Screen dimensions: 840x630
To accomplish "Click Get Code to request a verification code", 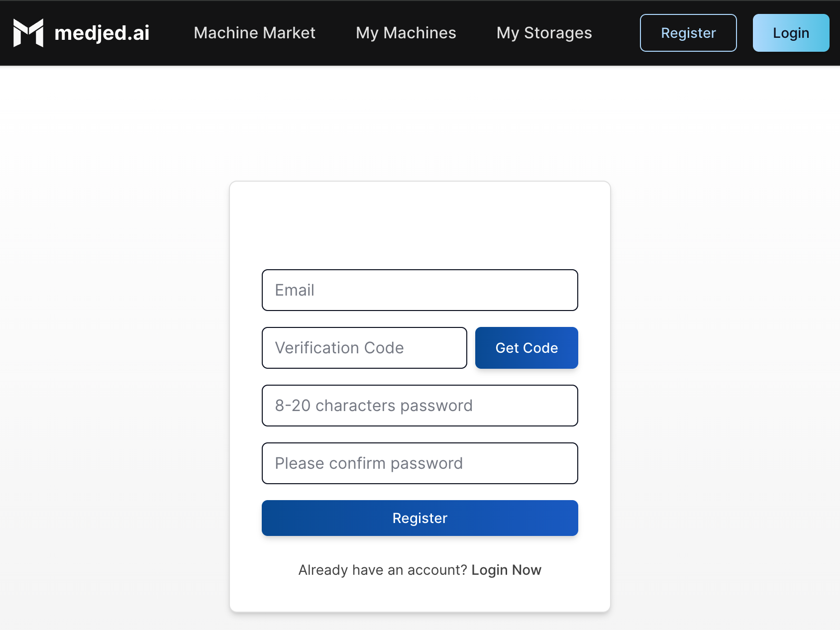I will 526,348.
